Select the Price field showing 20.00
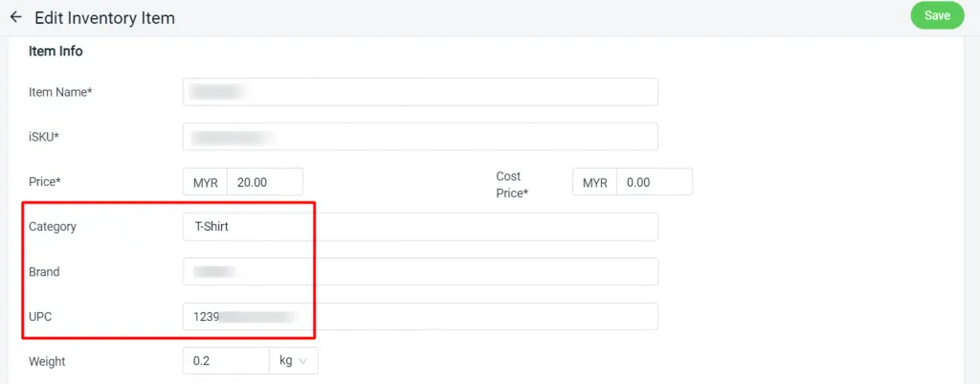 [x=266, y=182]
